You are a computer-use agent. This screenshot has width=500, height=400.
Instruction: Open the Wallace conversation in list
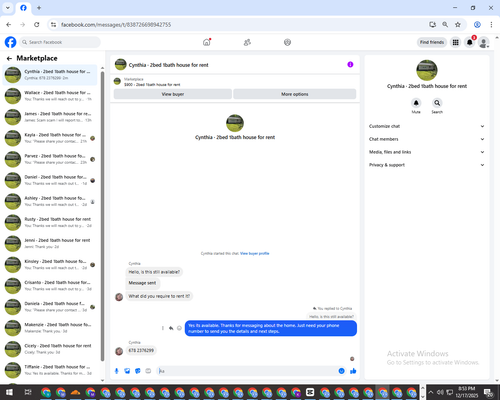50,96
